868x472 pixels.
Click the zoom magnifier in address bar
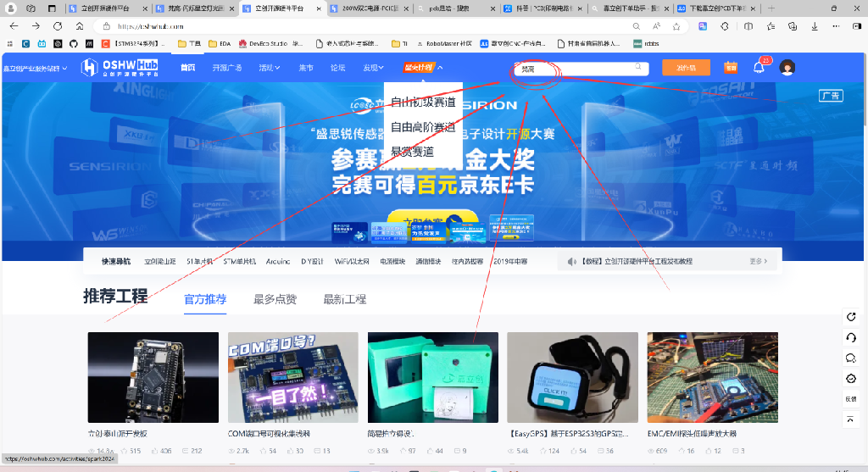636,26
